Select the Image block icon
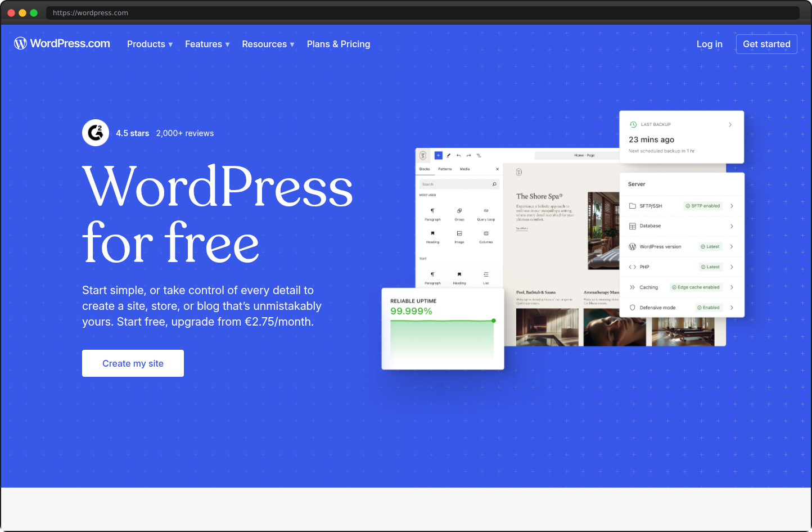This screenshot has height=532, width=812. [x=459, y=233]
